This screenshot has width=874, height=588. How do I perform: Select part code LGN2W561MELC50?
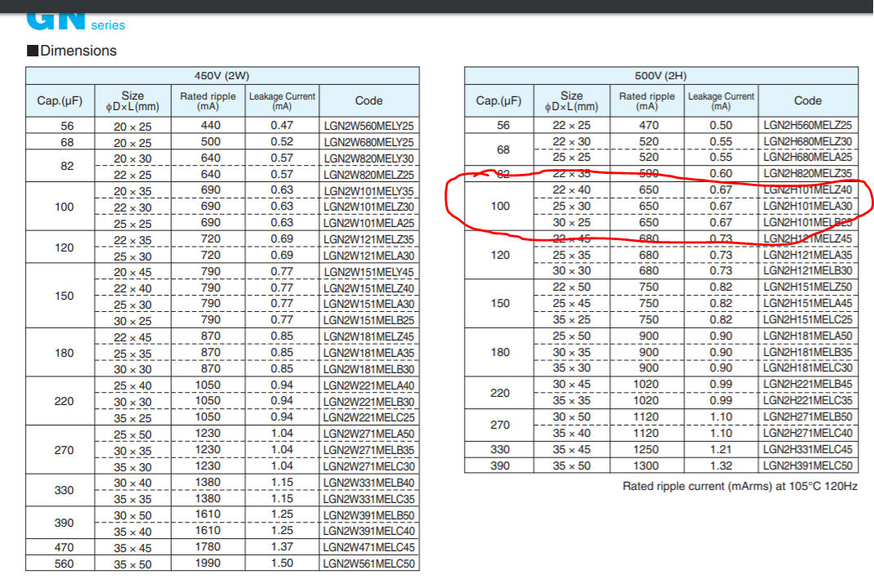pyautogui.click(x=369, y=563)
